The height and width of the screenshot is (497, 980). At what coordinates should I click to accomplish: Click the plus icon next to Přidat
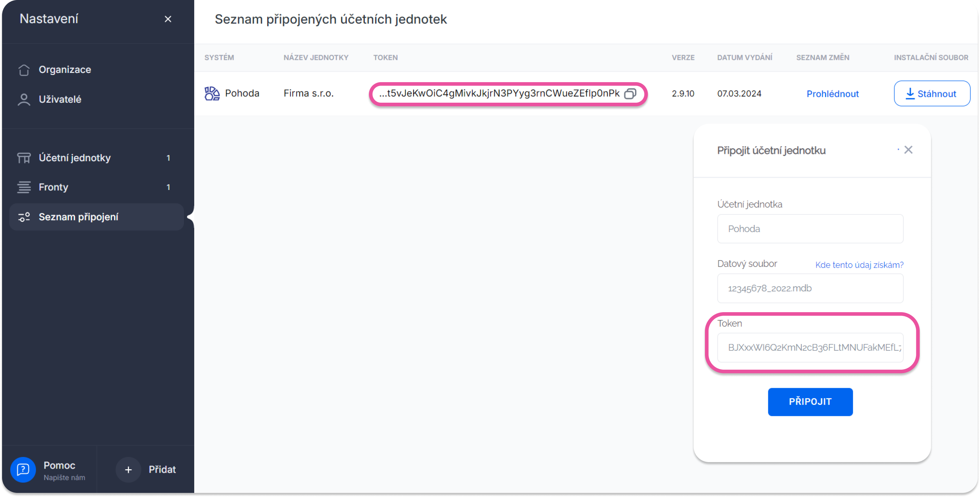point(128,470)
